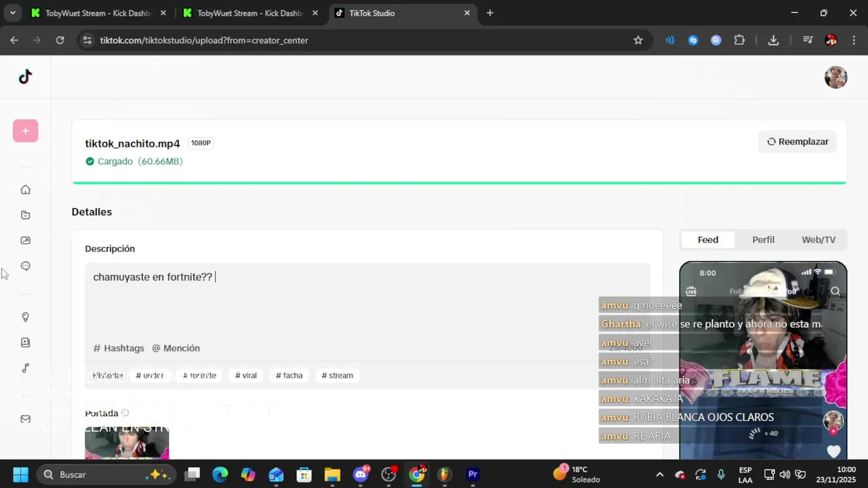
Task: Select the Perfil preview tab
Action: 763,240
